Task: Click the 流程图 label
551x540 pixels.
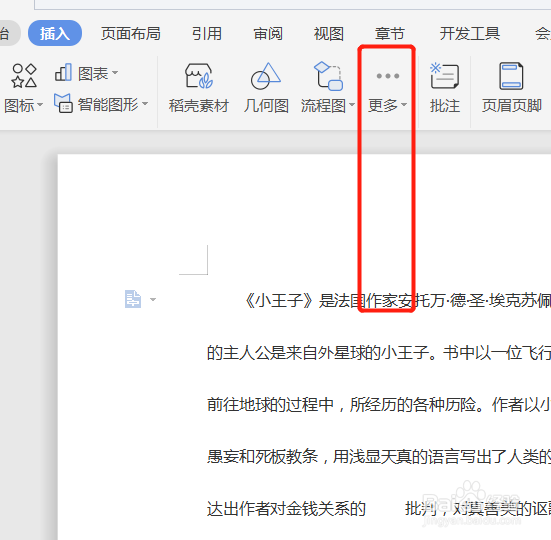Action: pyautogui.click(x=323, y=105)
